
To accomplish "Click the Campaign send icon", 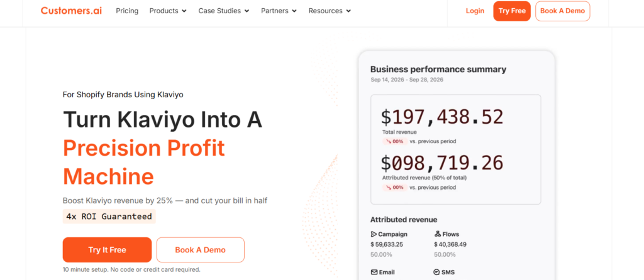I will [374, 234].
